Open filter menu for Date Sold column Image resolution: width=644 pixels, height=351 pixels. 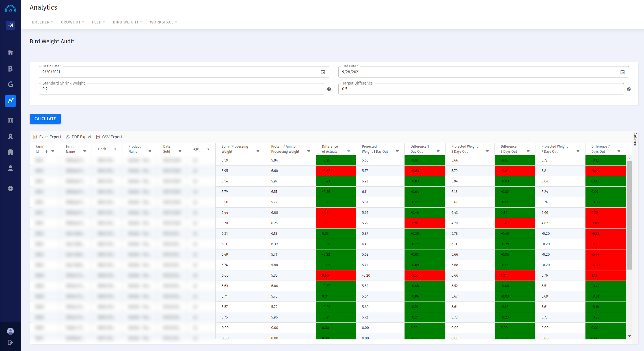180,151
